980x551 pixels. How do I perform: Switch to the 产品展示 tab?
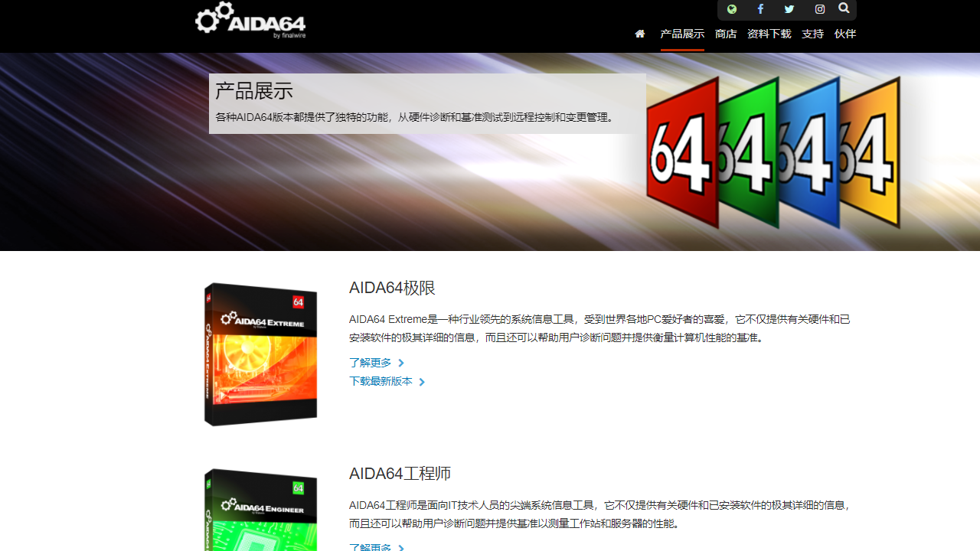tap(681, 34)
